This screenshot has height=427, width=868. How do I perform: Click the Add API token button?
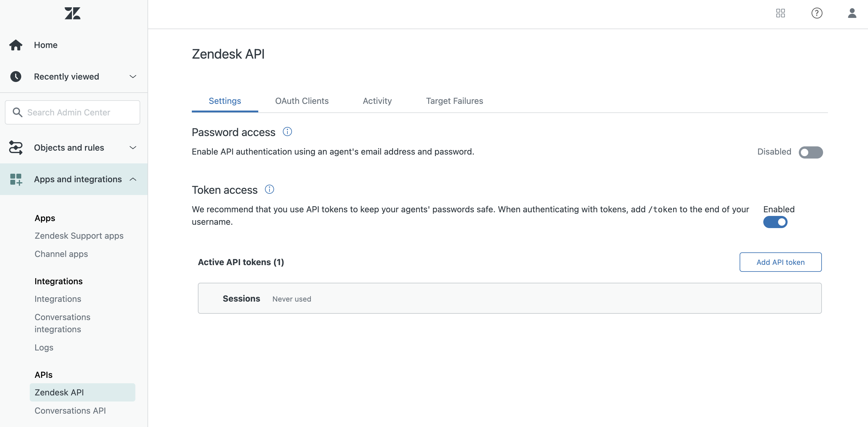[x=780, y=262]
